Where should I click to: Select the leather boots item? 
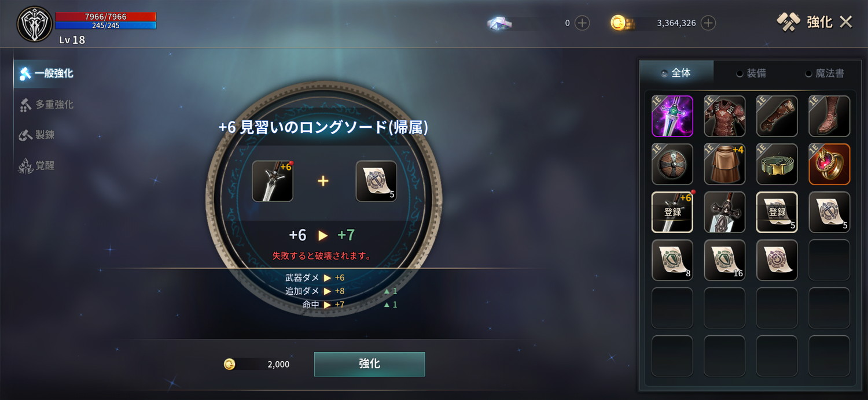pyautogui.click(x=829, y=116)
